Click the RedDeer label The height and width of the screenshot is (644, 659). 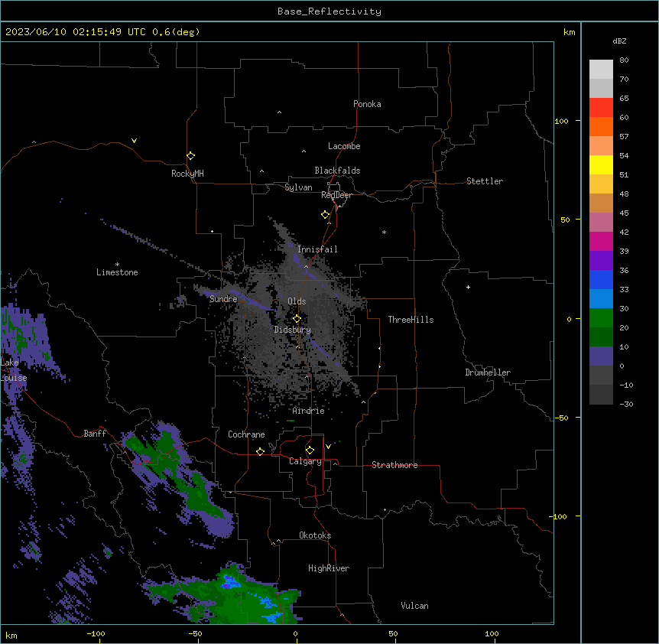[336, 195]
